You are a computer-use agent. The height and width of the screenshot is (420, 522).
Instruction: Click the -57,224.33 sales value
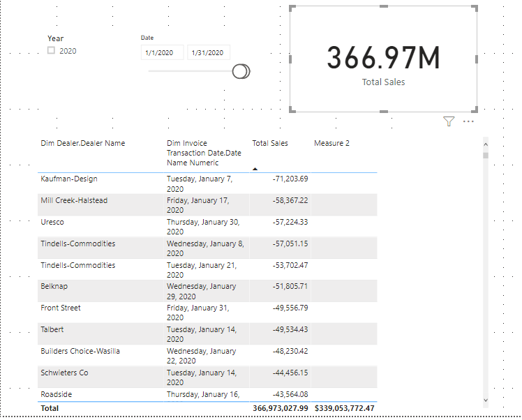click(x=290, y=222)
